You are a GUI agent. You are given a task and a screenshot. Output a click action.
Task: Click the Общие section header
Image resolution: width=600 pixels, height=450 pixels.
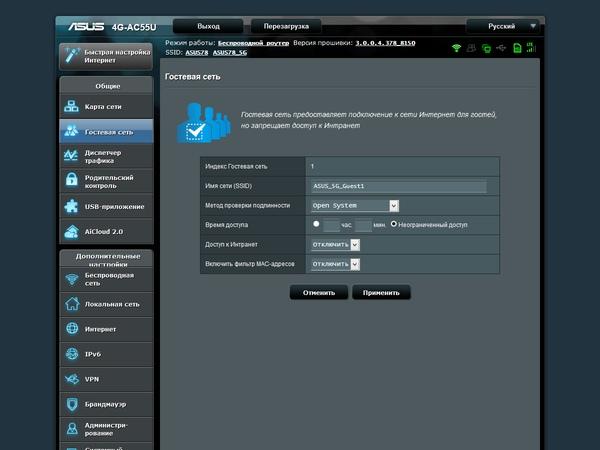pyautogui.click(x=106, y=86)
